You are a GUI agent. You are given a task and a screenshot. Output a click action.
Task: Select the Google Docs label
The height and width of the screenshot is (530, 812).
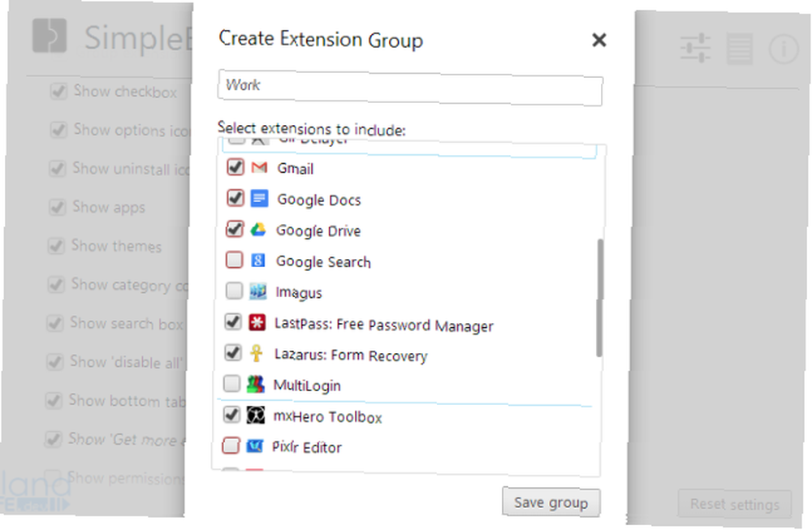coord(318,200)
